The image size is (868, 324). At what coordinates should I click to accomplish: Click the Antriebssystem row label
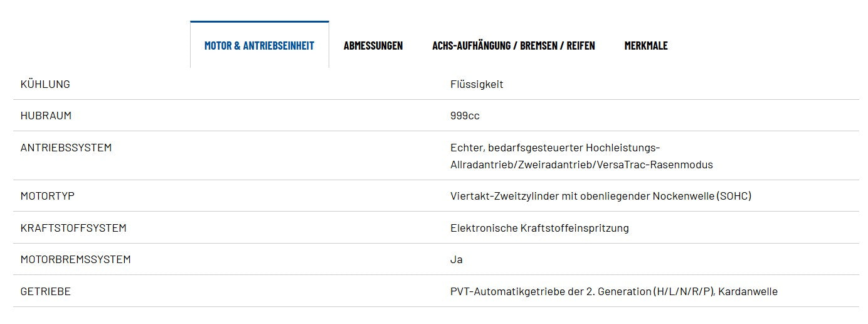click(66, 148)
